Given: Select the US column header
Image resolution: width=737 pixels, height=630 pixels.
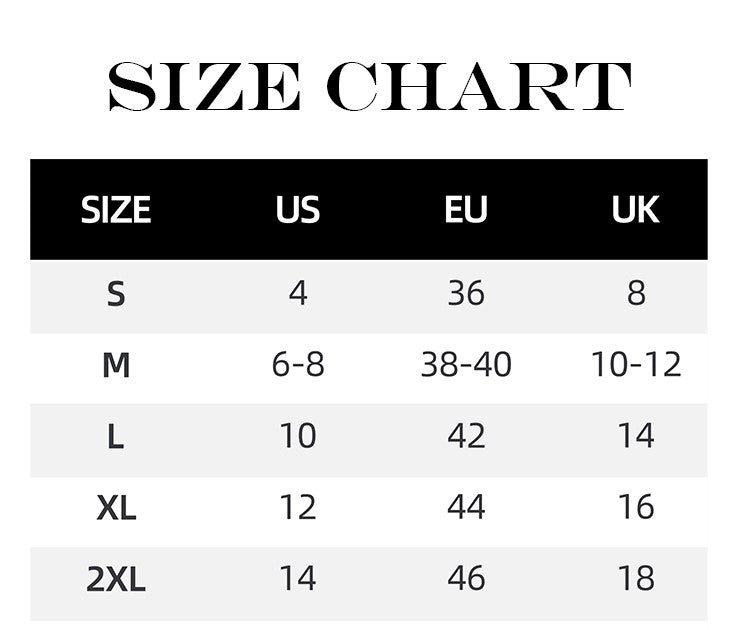Looking at the screenshot, I should pyautogui.click(x=298, y=210).
